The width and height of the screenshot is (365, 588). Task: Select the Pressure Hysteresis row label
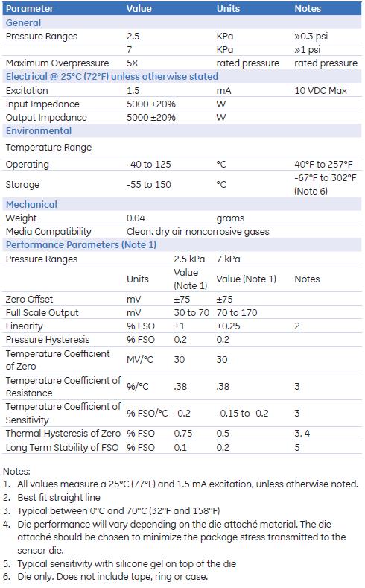tap(48, 340)
